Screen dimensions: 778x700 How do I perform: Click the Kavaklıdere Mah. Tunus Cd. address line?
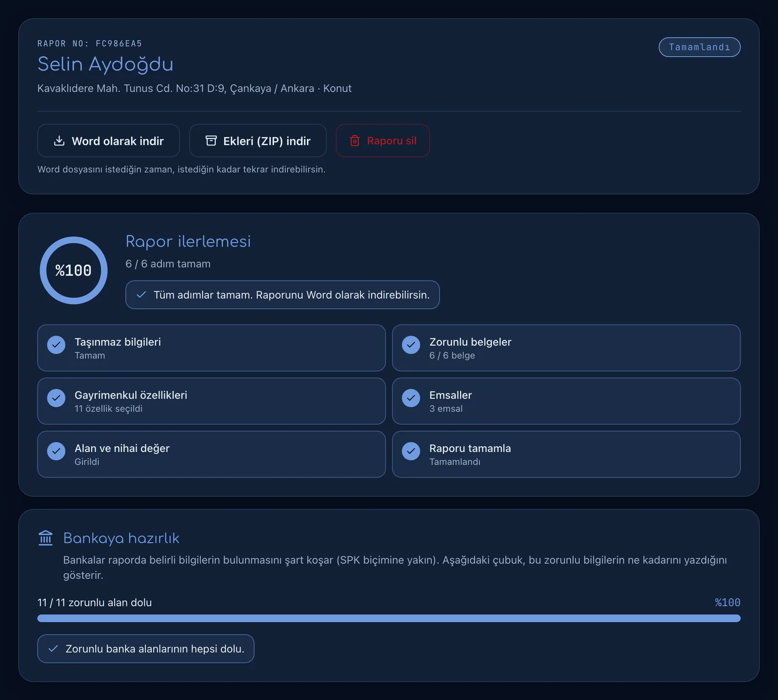click(194, 88)
